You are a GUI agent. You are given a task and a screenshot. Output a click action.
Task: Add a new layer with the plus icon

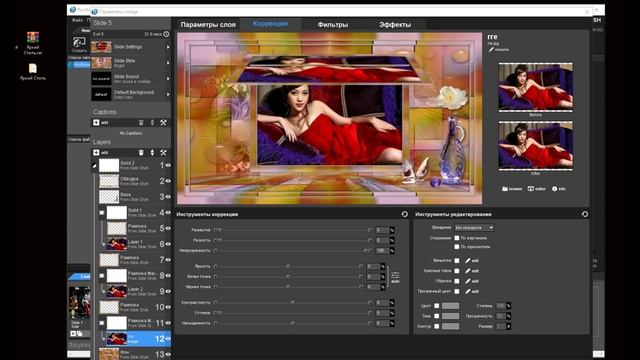[96, 152]
